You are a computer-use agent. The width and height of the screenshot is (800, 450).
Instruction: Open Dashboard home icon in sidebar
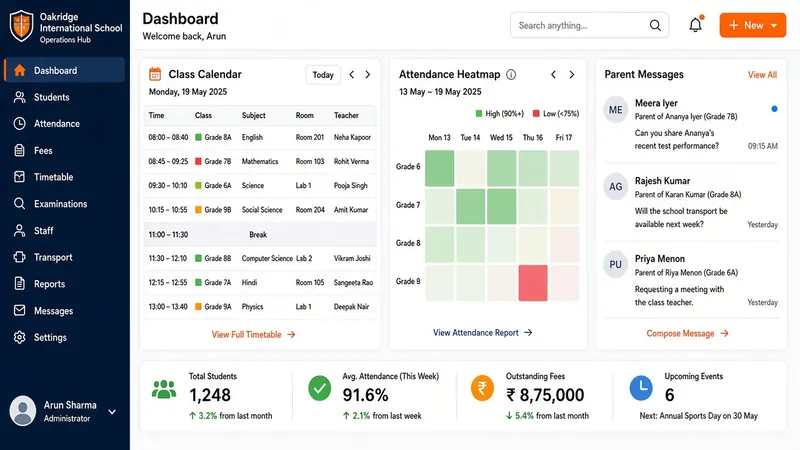[x=19, y=70]
